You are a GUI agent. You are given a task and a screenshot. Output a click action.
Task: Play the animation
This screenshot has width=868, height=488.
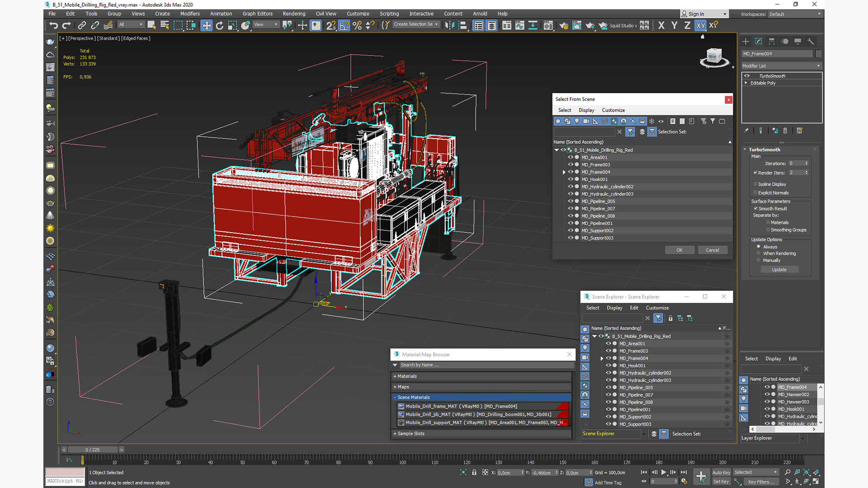[x=664, y=472]
